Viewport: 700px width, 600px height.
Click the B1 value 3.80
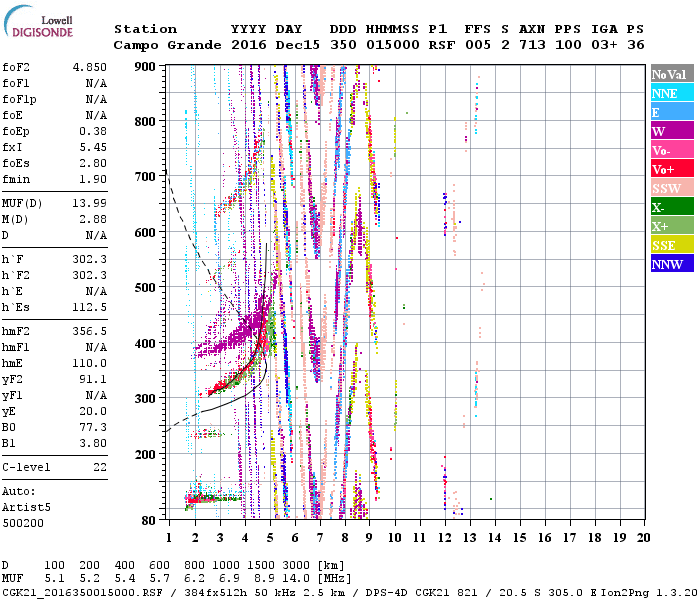[93, 444]
